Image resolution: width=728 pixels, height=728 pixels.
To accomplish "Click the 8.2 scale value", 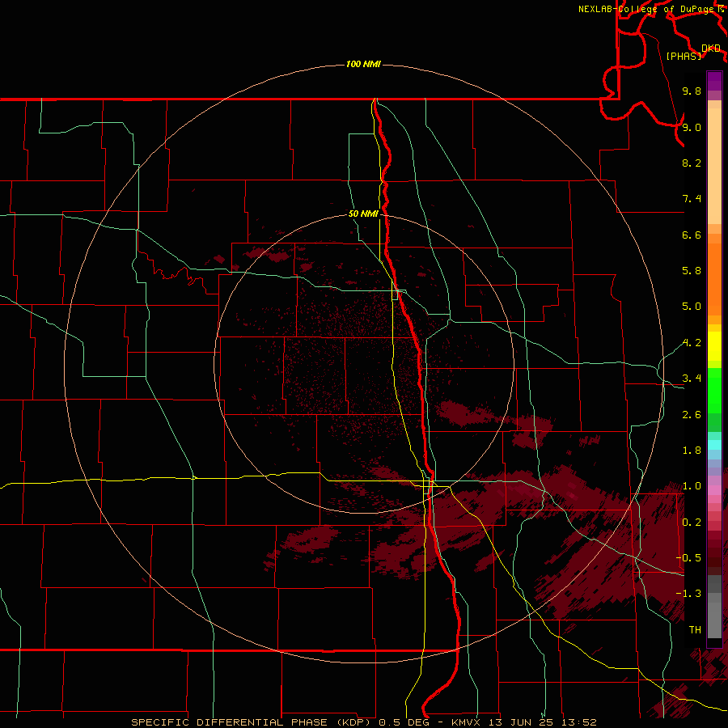I will (692, 163).
